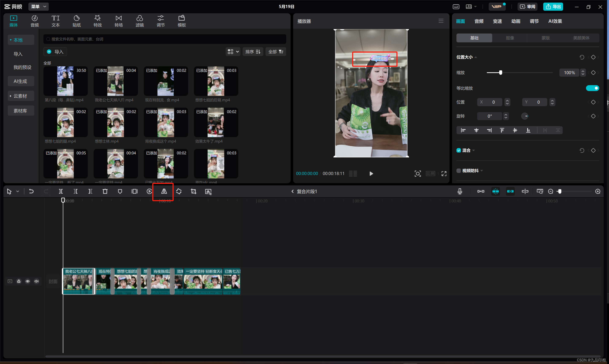The image size is (609, 364).
Task: Open the 排序 sort dropdown
Action: [x=253, y=52]
